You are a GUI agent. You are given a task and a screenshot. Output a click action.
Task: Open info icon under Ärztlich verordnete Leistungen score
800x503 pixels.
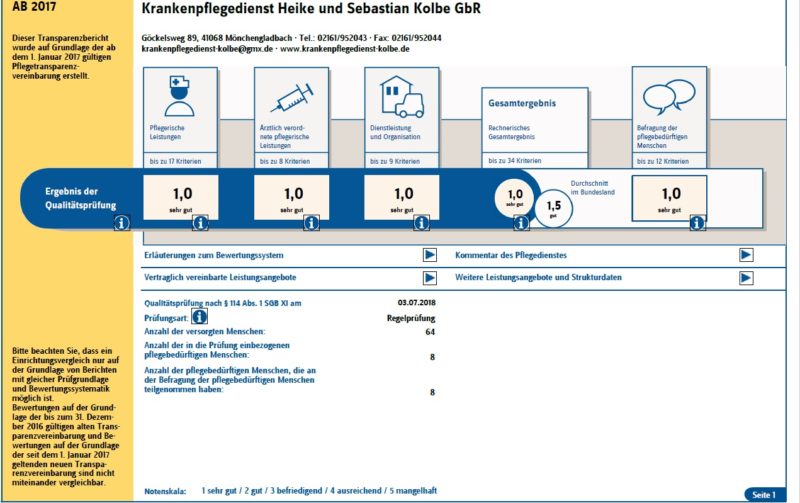coord(311,223)
